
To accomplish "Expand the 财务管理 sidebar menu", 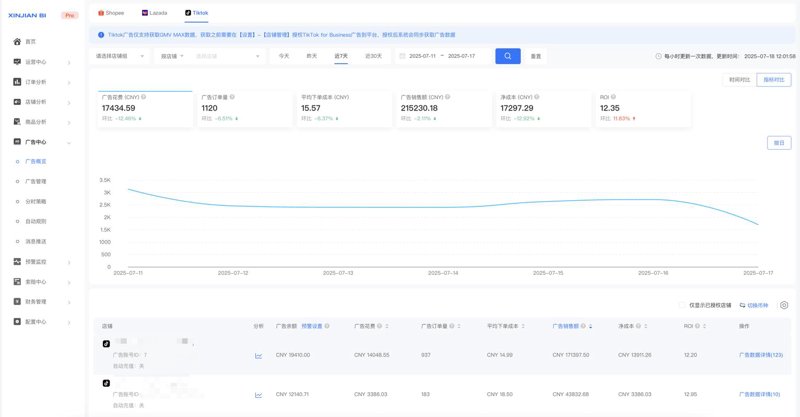I will (x=69, y=302).
